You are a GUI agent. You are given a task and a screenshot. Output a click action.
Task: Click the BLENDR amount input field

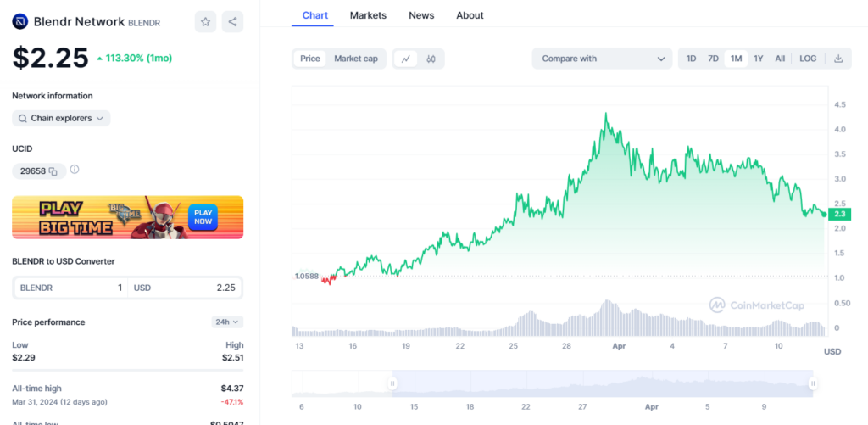(x=71, y=288)
